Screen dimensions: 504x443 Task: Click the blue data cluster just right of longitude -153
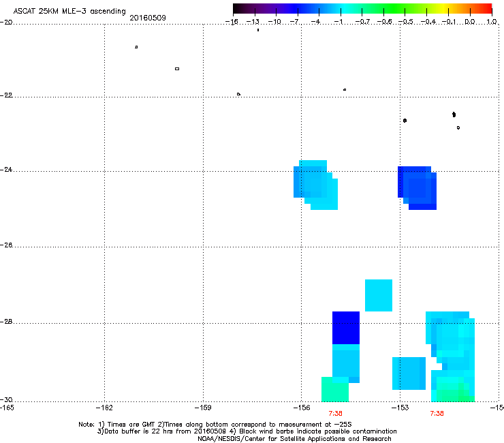[418, 188]
